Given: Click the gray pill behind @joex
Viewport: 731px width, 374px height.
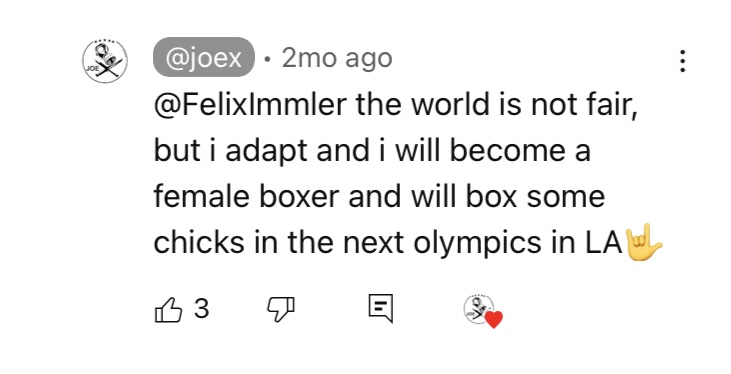Looking at the screenshot, I should [x=204, y=57].
